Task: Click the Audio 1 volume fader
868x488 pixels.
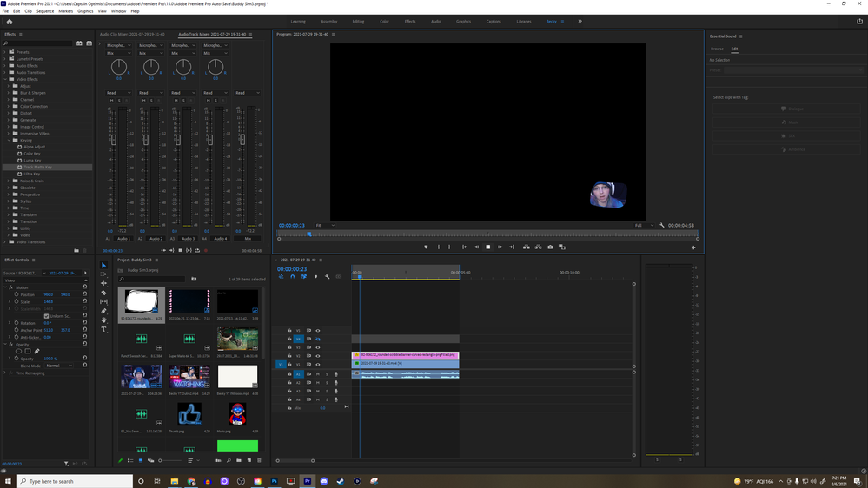Action: (113, 140)
